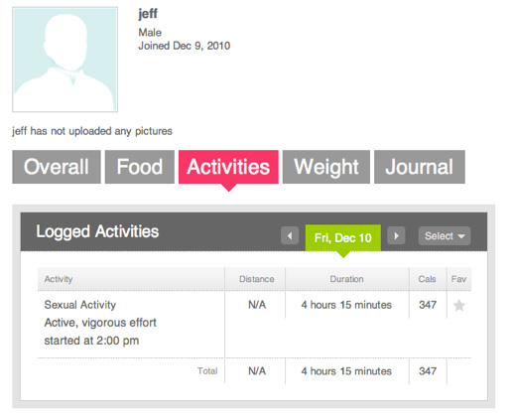Click the Fri, Dec 10 date label
The image size is (511, 420).
[343, 238]
